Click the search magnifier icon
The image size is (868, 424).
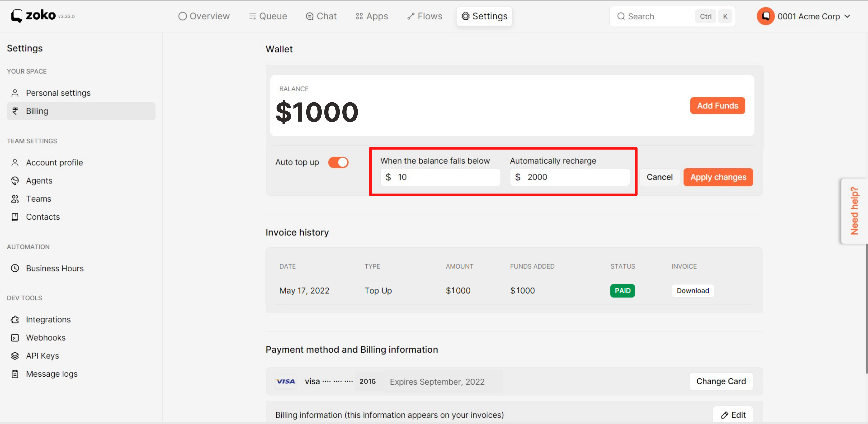pyautogui.click(x=621, y=16)
